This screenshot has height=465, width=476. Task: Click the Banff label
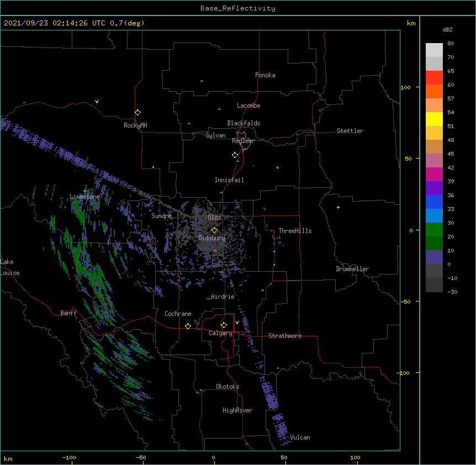coord(68,313)
